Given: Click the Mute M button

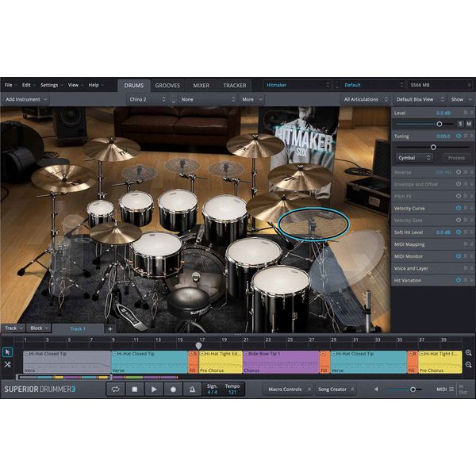Looking at the screenshot, I should click(469, 124).
